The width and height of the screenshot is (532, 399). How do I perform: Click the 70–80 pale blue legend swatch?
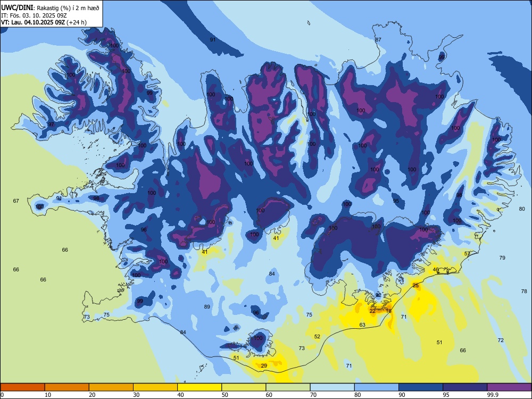[x=332, y=387]
